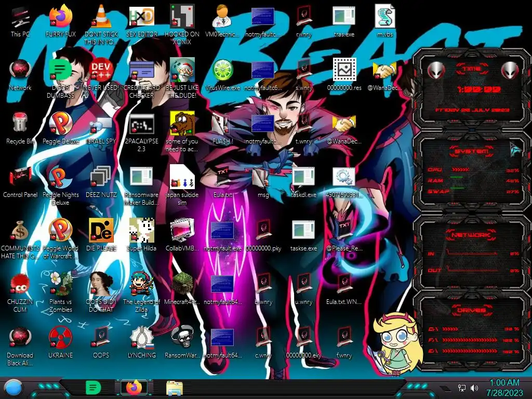532x399 pixels.
Task: Open the DIE PLEASE shortcut
Action: 101,235
